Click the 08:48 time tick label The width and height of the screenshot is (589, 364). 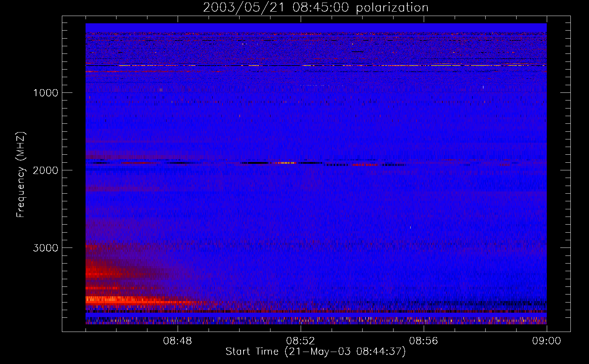point(178,341)
